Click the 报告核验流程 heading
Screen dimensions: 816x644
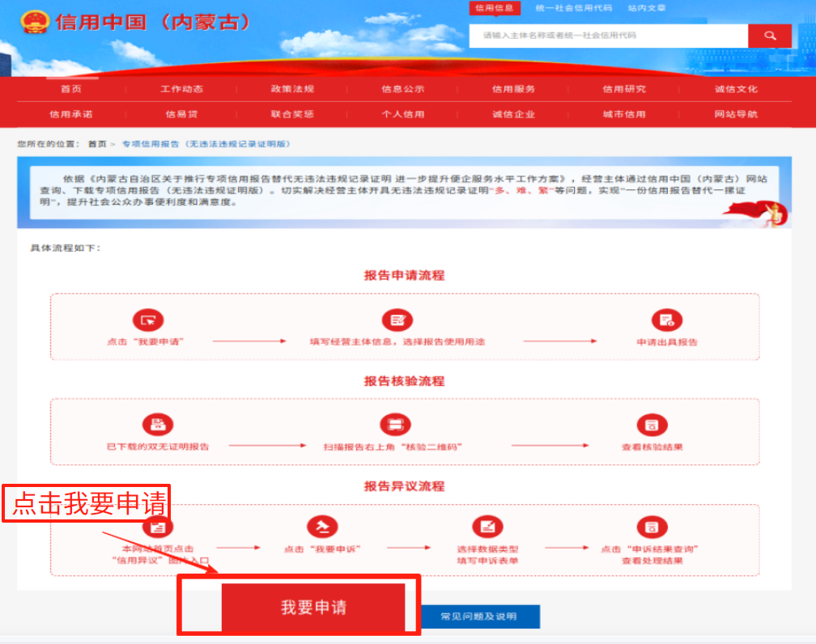[x=405, y=381]
